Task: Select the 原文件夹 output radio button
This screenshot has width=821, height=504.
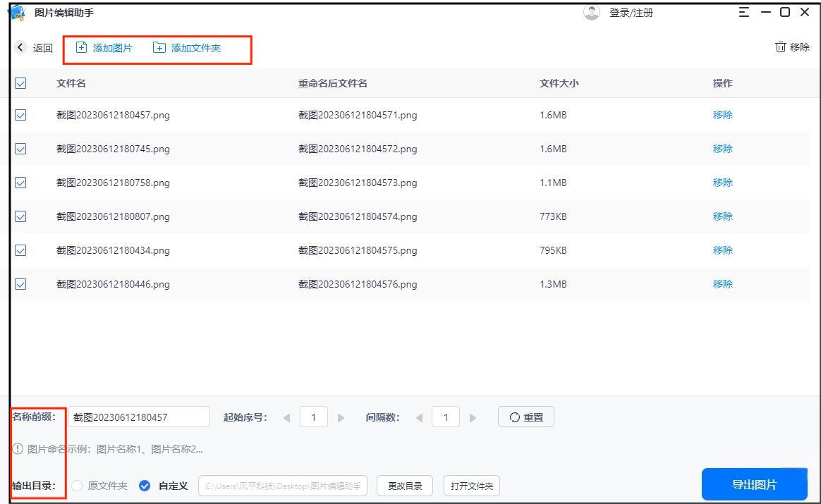Action: [78, 485]
